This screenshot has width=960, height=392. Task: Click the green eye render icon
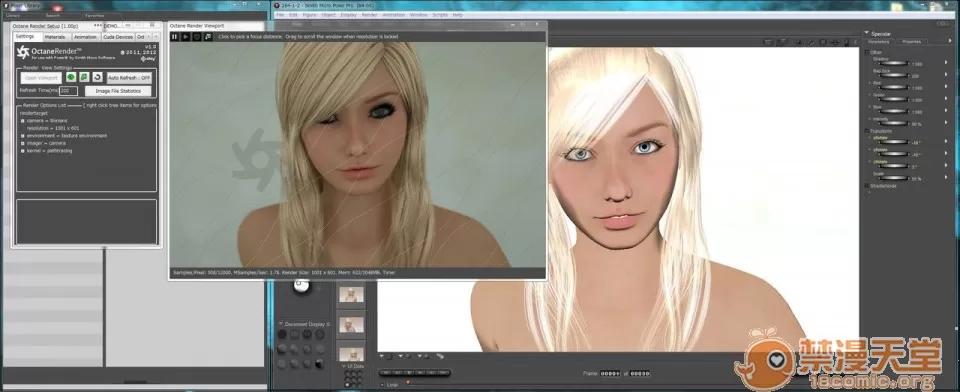pyautogui.click(x=71, y=77)
